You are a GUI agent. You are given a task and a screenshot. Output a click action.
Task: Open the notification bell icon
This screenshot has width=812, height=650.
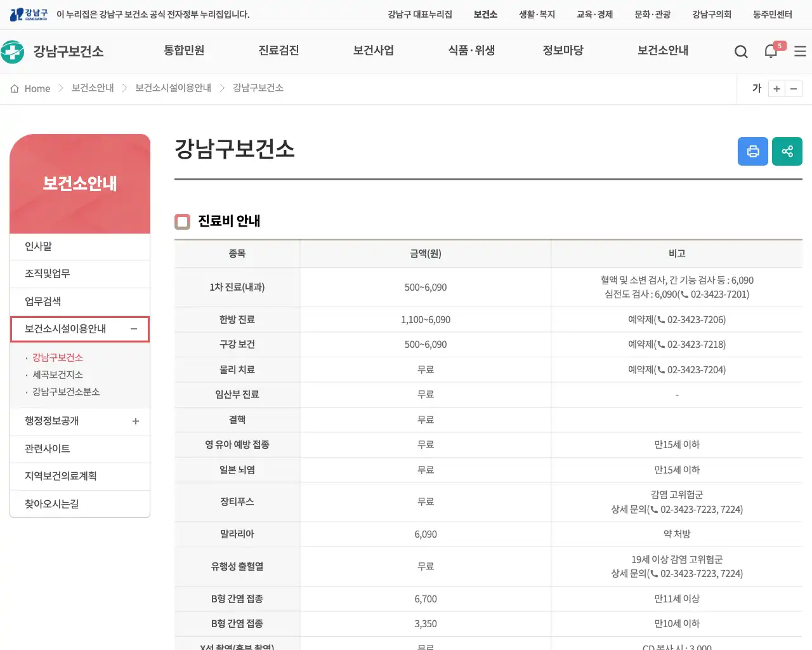point(771,51)
